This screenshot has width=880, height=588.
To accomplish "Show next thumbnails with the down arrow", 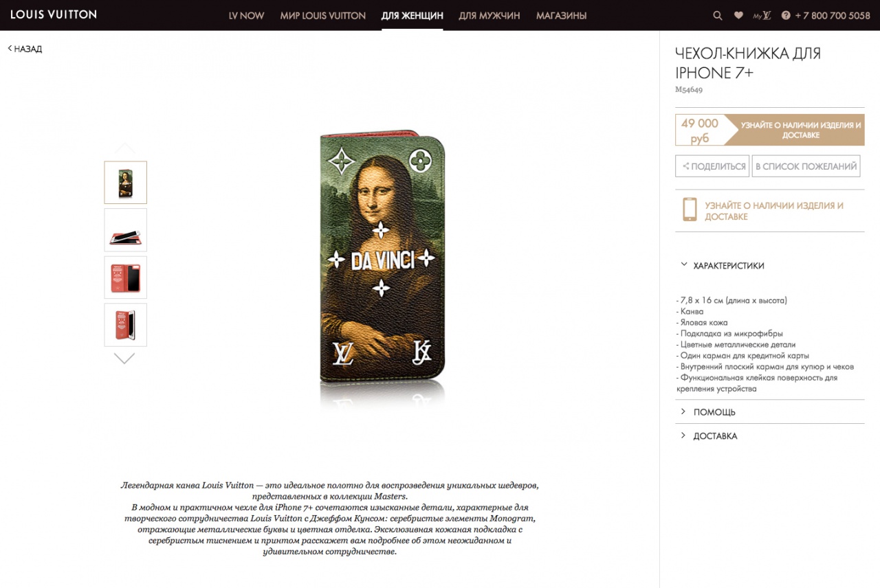I will point(124,358).
